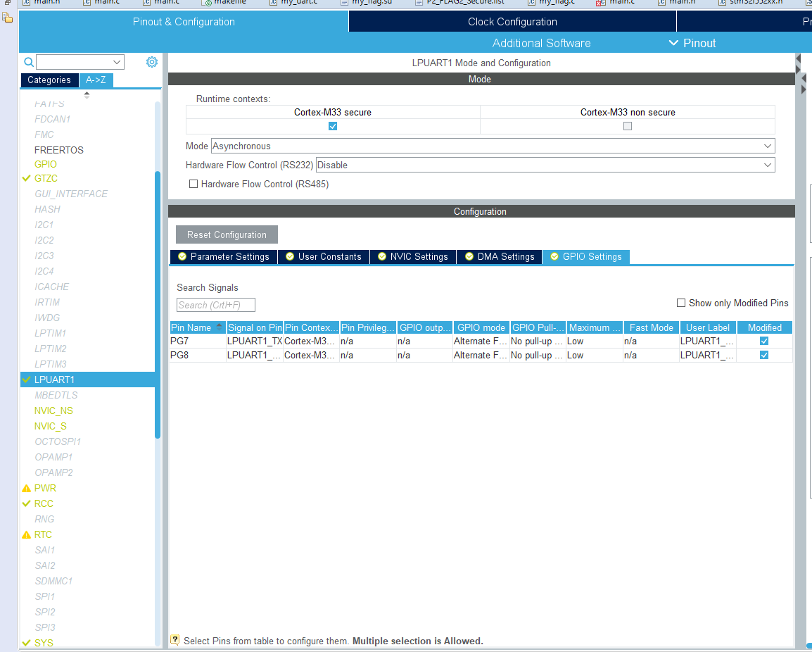Collapse the Pinout menu using its chevron
Image resolution: width=812 pixels, height=652 pixels.
(x=673, y=43)
